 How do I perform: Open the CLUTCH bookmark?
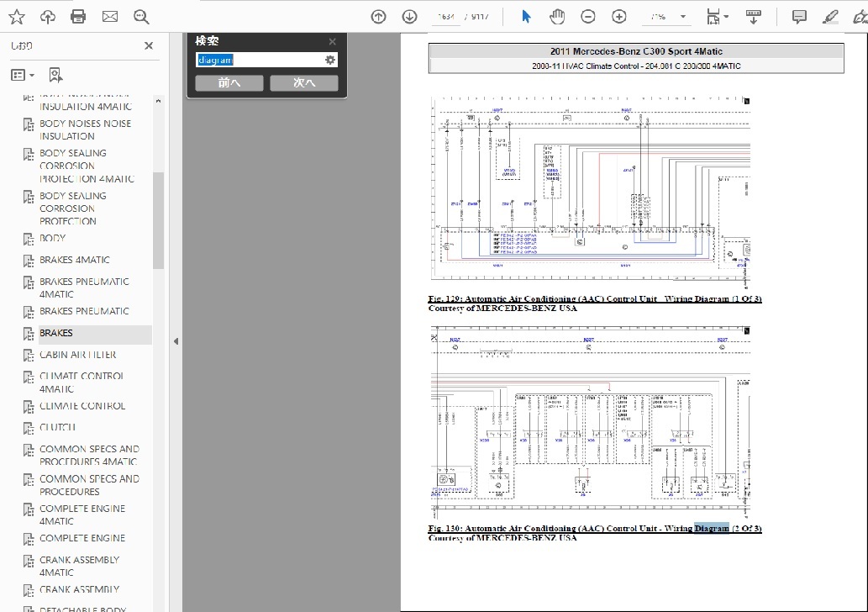pyautogui.click(x=58, y=427)
